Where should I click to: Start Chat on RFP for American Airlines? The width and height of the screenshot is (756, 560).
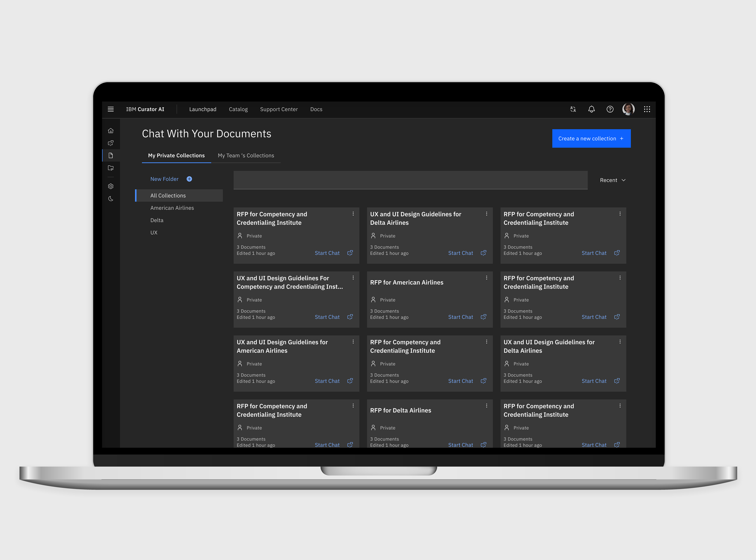(x=460, y=317)
